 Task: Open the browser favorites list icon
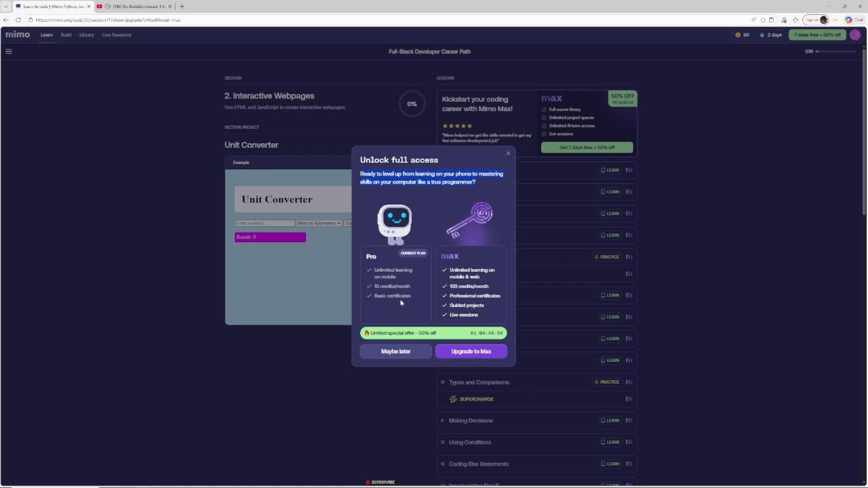tap(795, 20)
